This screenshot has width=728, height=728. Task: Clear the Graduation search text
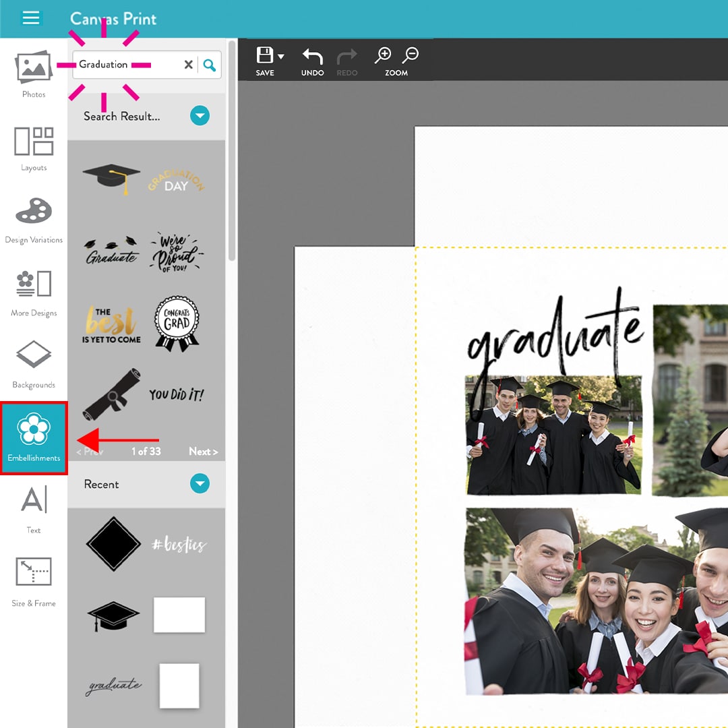coord(188,64)
